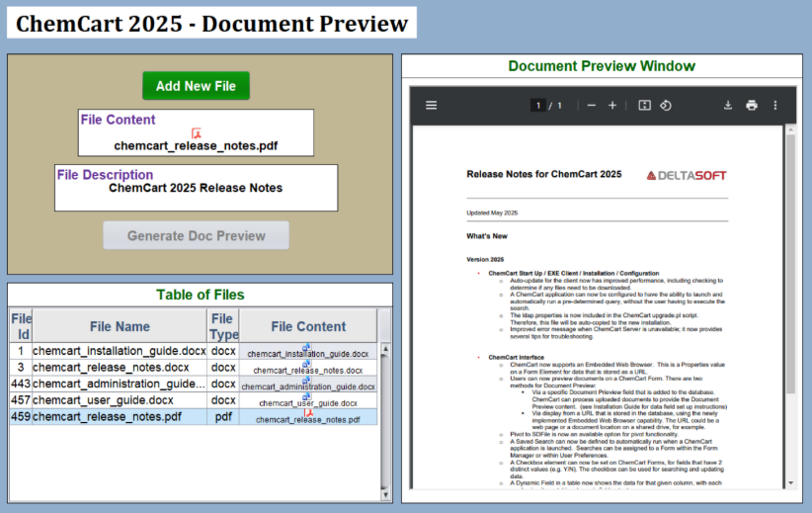This screenshot has width=812, height=513.
Task: Download the PDF using the download icon
Action: (728, 106)
